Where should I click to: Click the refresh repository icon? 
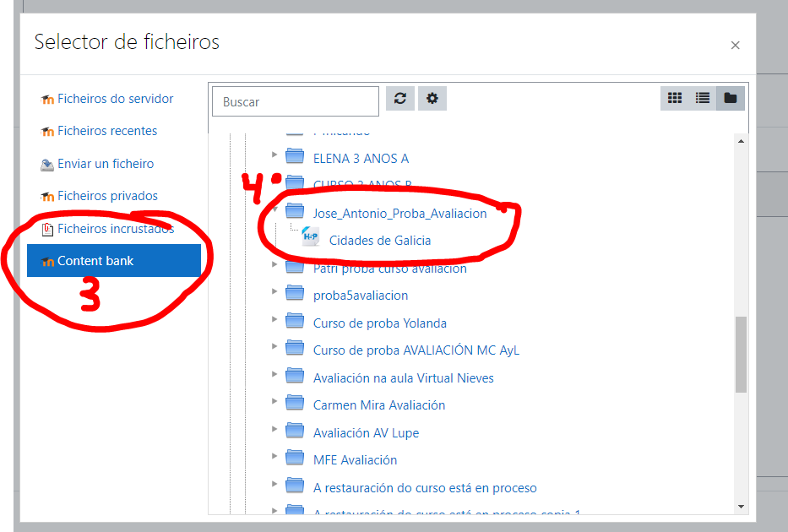click(400, 99)
